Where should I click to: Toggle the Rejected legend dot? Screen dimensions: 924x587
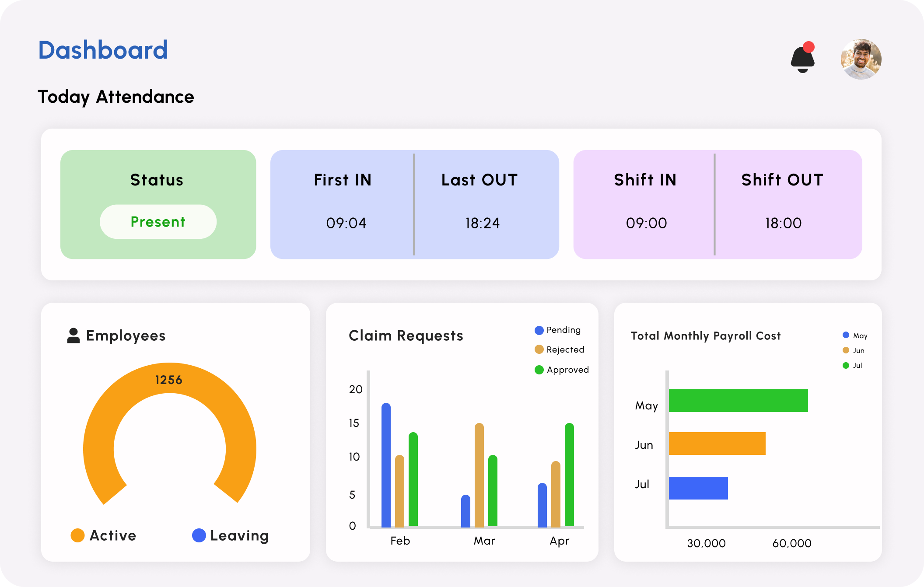tap(539, 349)
